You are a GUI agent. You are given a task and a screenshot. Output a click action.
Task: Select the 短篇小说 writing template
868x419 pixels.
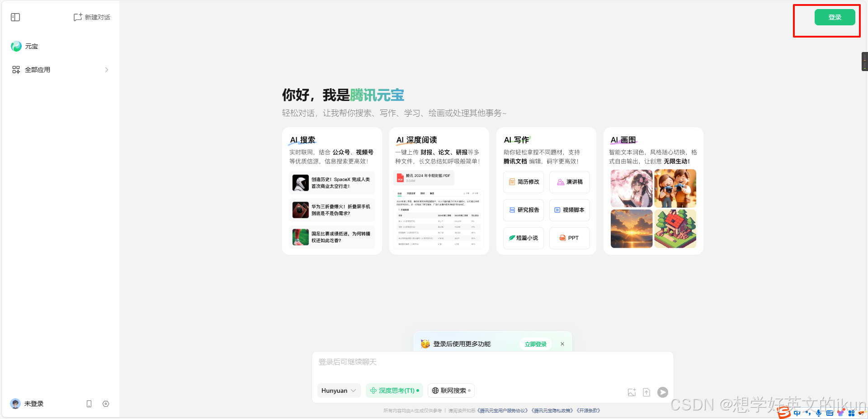(x=524, y=238)
